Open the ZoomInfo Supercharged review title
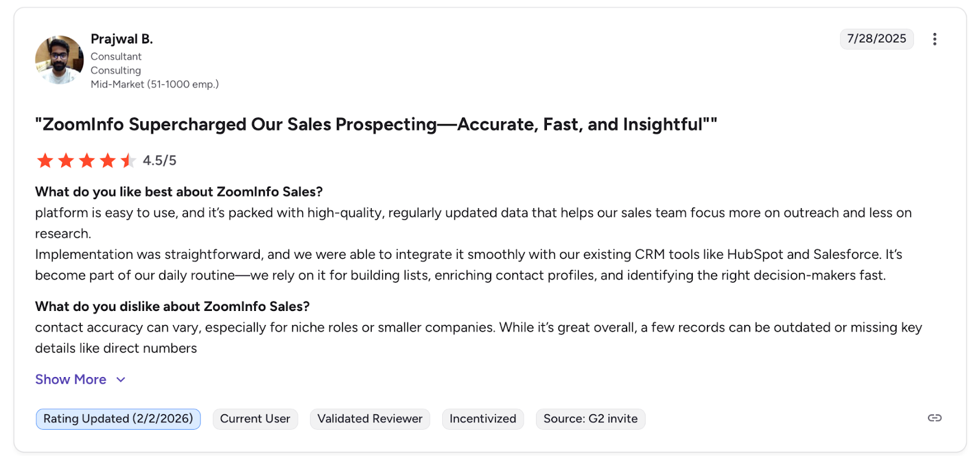 click(x=375, y=124)
